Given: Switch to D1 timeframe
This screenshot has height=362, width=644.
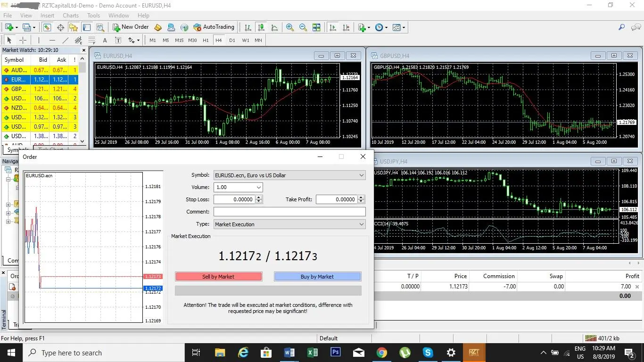Looking at the screenshot, I should point(232,40).
